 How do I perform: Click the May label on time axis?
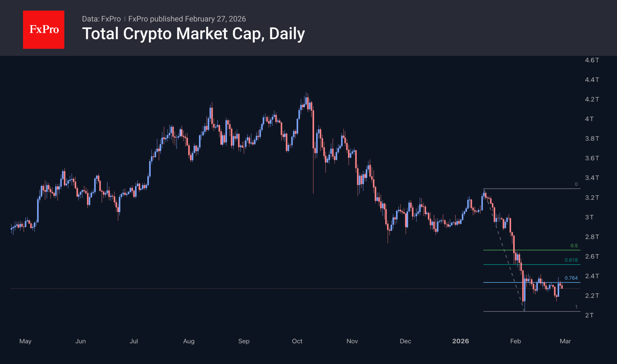pos(25,341)
